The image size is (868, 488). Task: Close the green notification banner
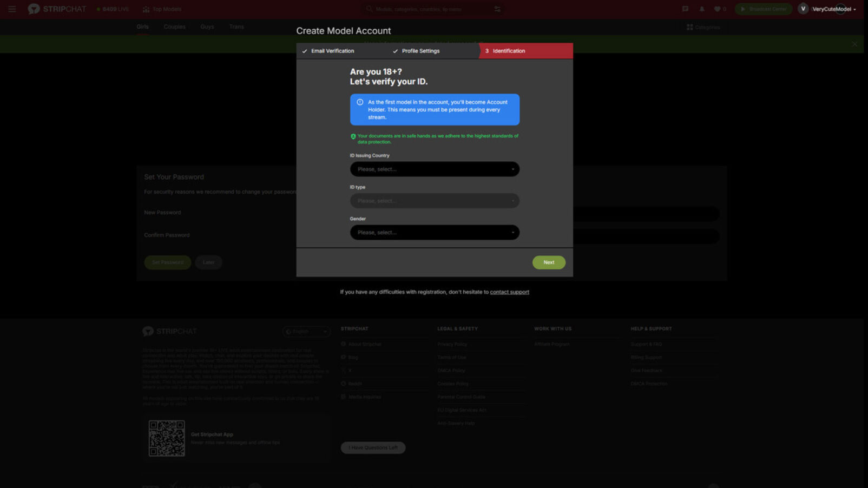(854, 44)
